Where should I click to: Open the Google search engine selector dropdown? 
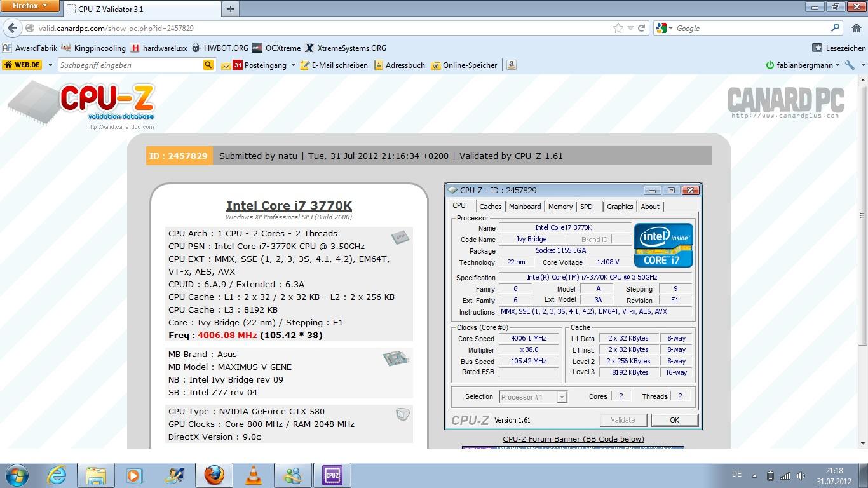pyautogui.click(x=664, y=28)
